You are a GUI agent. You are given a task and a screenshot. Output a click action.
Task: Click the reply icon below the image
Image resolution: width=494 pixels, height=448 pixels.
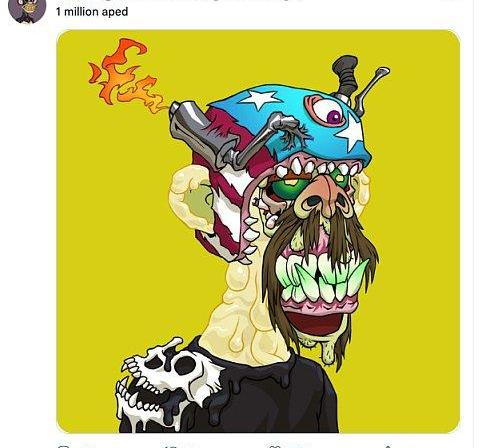tap(63, 446)
